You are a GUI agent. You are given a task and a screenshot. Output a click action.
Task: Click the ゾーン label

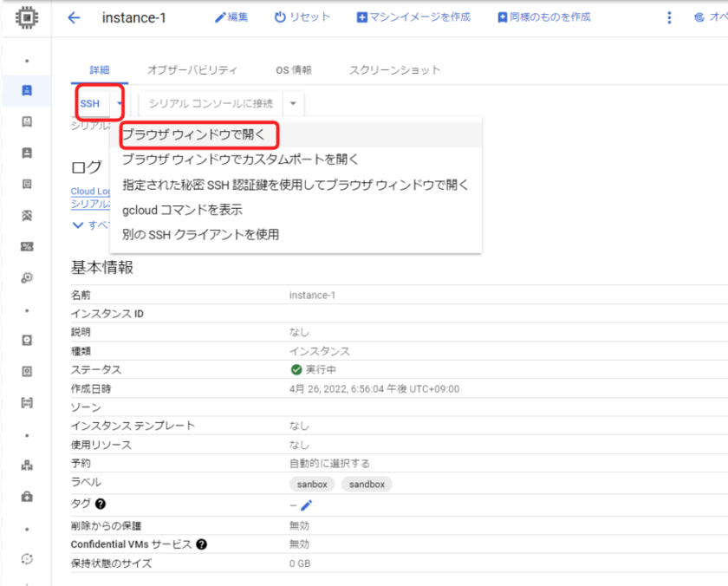[86, 407]
